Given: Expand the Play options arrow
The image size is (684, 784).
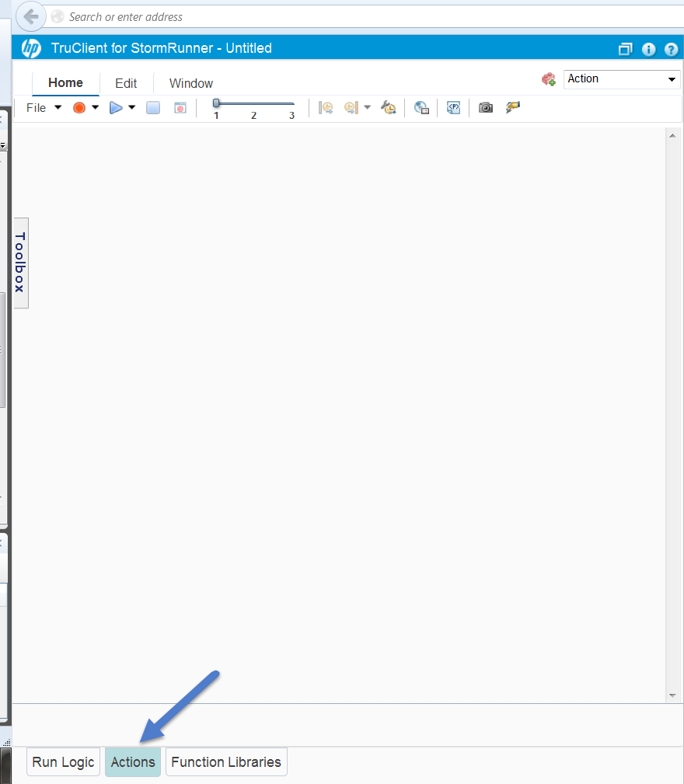Looking at the screenshot, I should 132,107.
